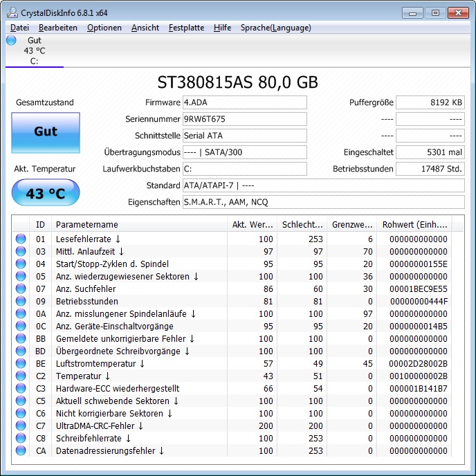Click the Parametername column header
Image resolution: width=476 pixels, height=476 pixels.
(x=139, y=225)
